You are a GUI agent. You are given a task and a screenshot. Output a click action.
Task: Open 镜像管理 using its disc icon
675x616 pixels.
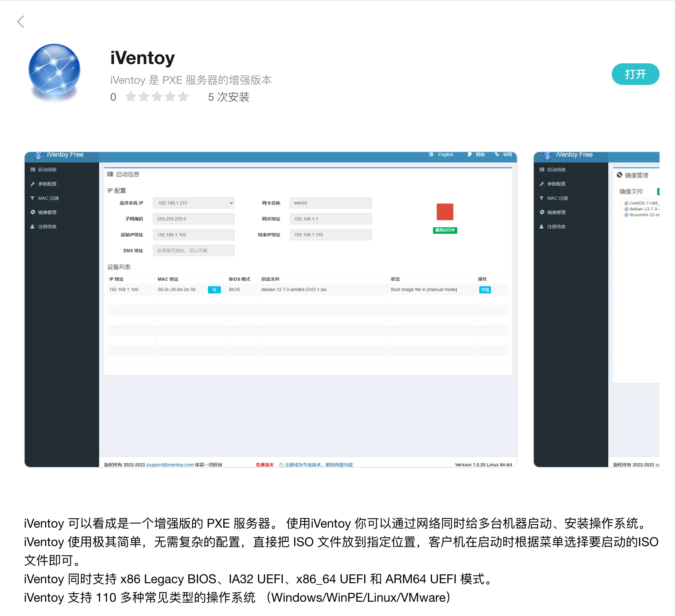point(32,212)
